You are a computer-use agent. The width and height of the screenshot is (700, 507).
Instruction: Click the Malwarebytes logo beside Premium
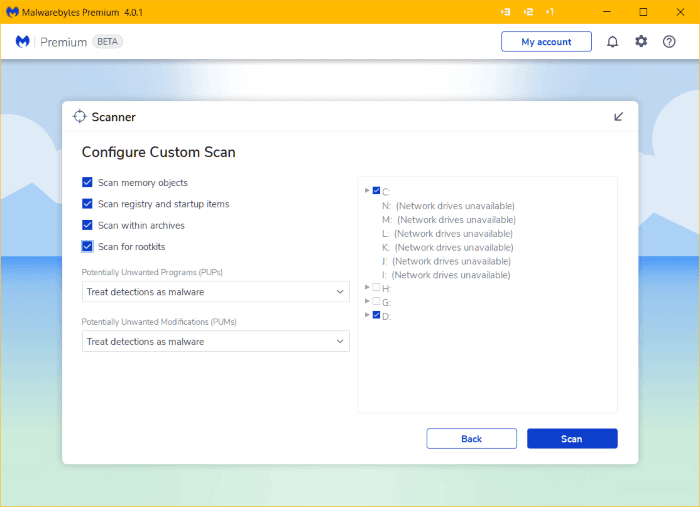[22, 42]
